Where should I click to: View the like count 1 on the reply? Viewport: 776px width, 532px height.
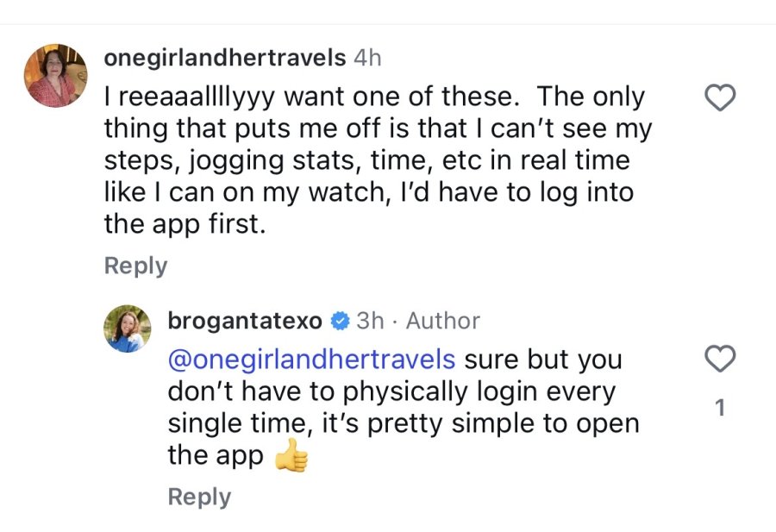[720, 408]
